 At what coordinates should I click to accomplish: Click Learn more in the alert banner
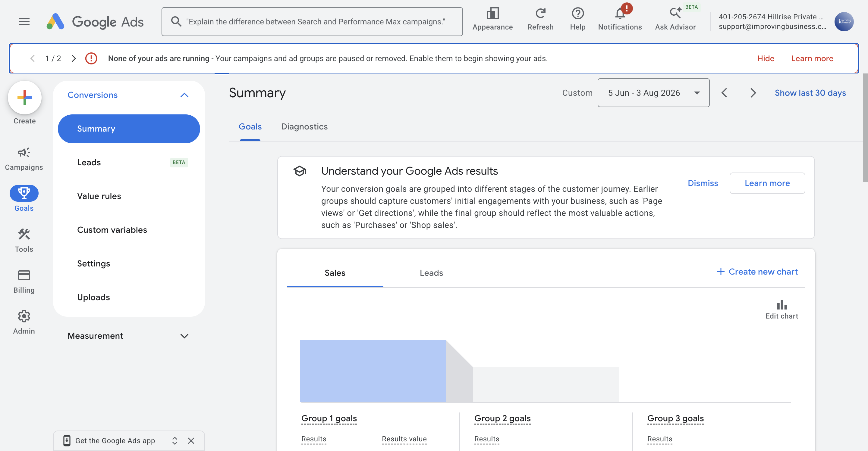pos(812,58)
